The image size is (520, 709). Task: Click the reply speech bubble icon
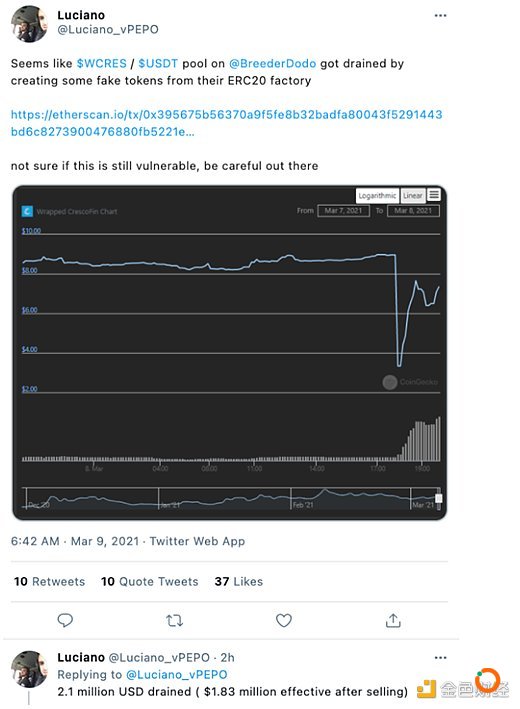tap(65, 620)
